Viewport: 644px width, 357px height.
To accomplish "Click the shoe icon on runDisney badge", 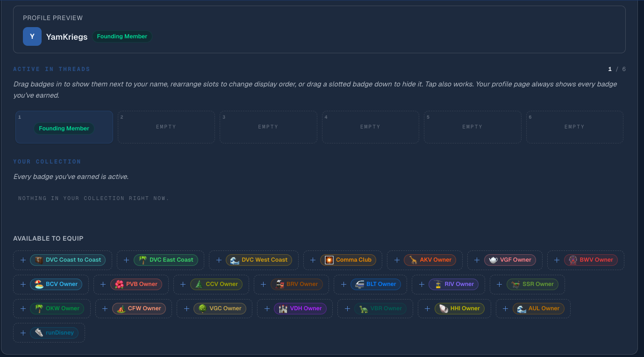I will coord(39,333).
